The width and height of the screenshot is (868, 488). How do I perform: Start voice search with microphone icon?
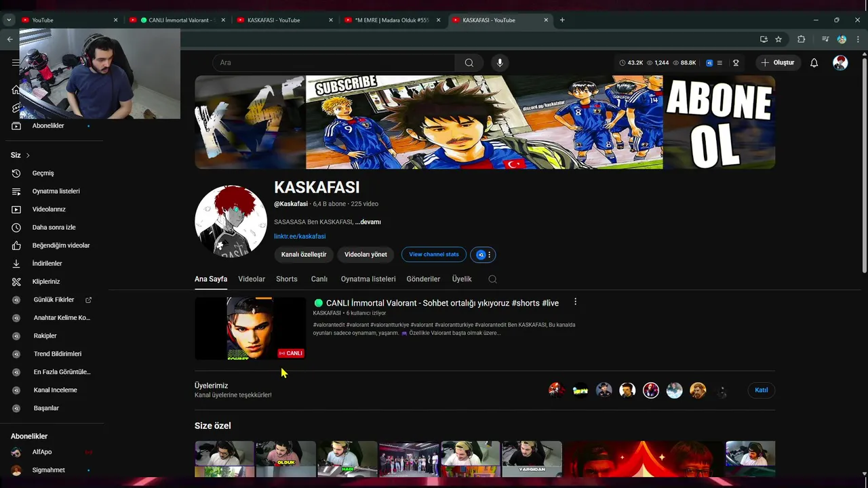pos(500,62)
